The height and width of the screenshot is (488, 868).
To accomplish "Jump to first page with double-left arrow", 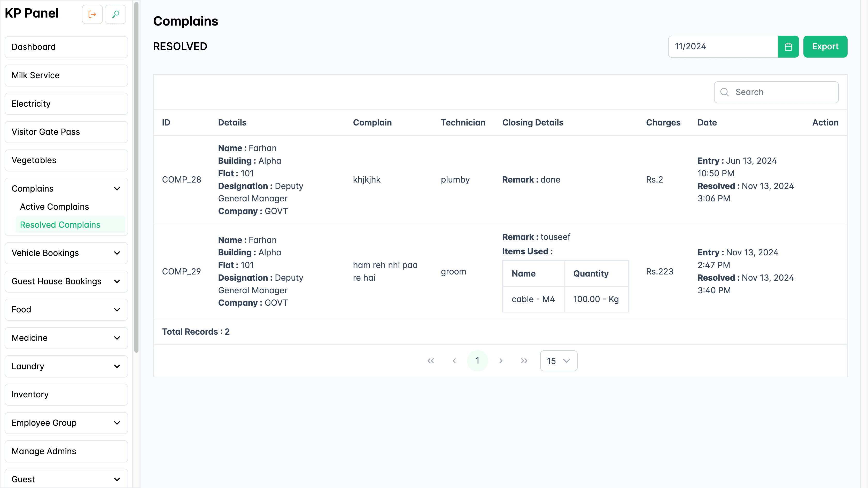I will (431, 361).
